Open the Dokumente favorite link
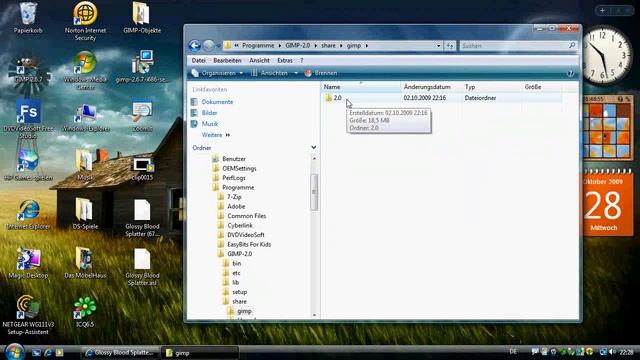This screenshot has width=640, height=360. pyautogui.click(x=217, y=102)
